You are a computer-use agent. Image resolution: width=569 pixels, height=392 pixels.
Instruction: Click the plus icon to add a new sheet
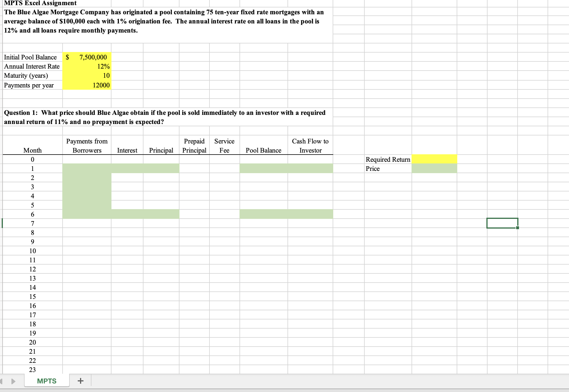point(81,381)
